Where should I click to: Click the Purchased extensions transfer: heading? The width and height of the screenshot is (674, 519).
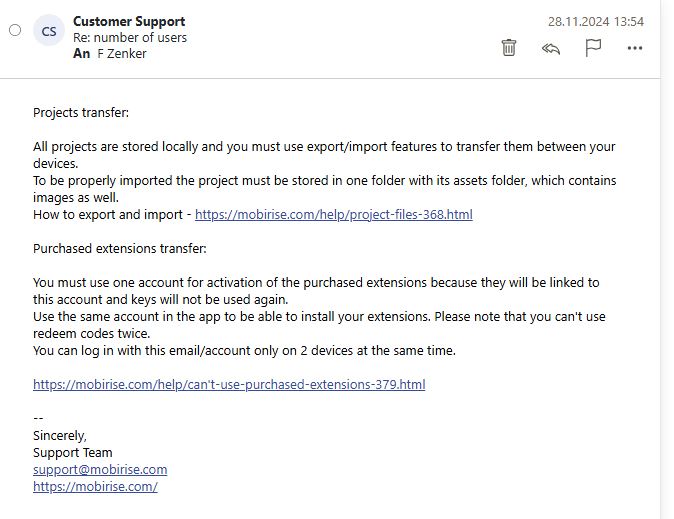click(x=119, y=248)
